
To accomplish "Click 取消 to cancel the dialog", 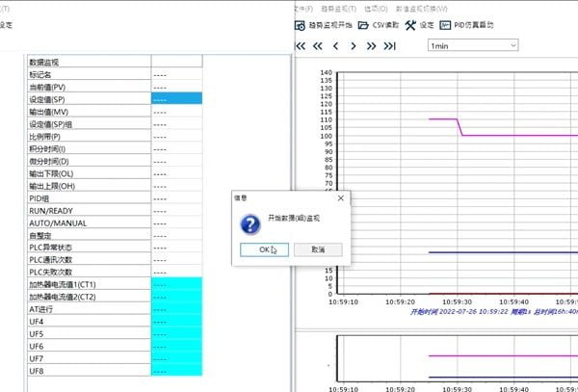I will 317,249.
